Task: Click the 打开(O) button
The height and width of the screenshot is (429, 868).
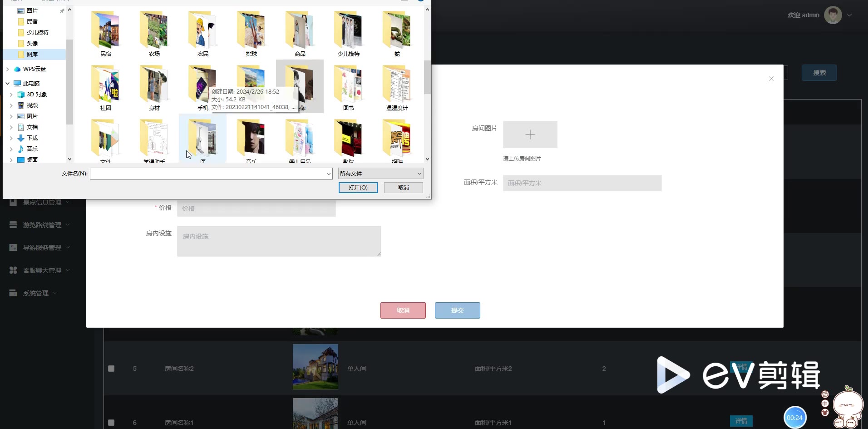Action: coord(358,188)
